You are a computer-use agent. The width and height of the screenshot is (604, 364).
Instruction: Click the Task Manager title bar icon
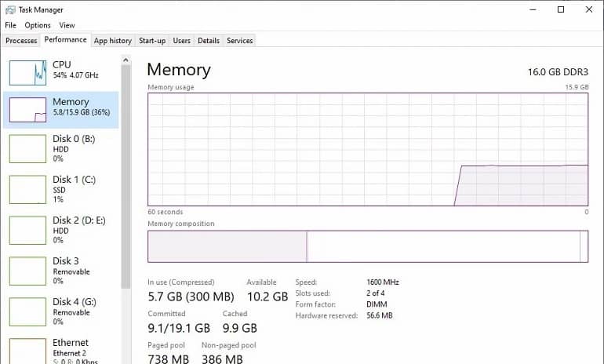point(9,10)
